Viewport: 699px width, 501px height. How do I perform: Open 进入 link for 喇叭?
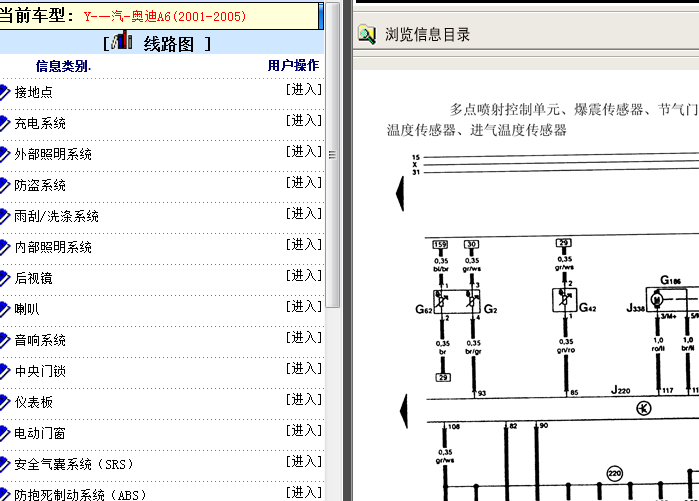click(304, 306)
